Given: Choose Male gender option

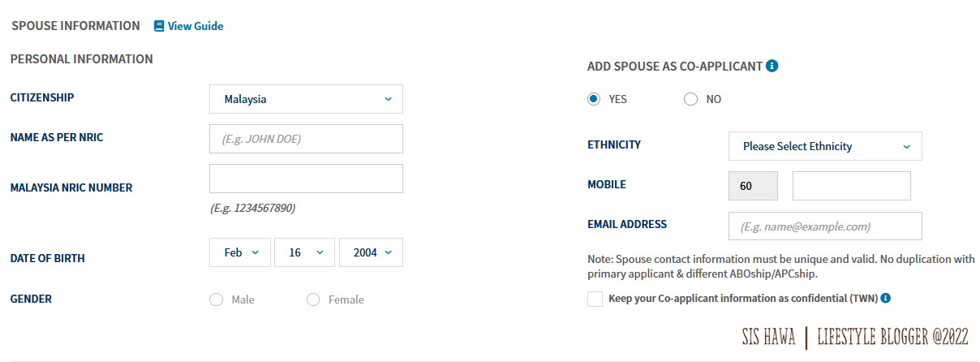Looking at the screenshot, I should click(x=216, y=300).
